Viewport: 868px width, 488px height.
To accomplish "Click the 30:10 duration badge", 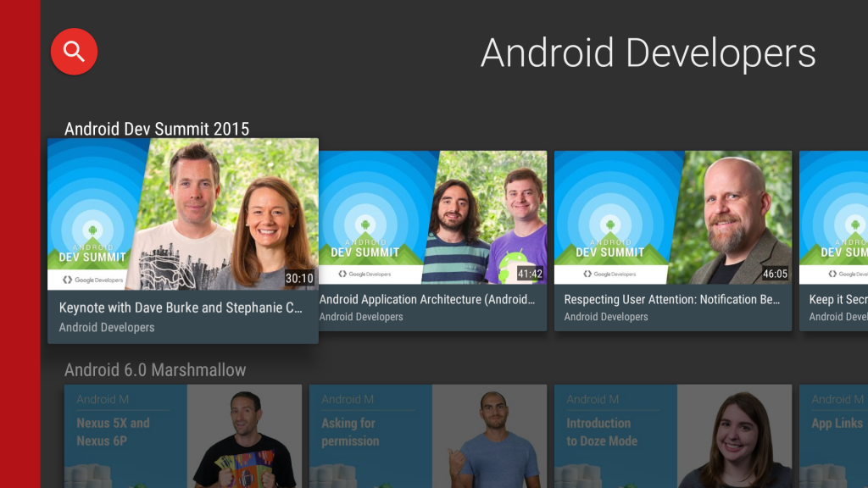I will point(299,278).
